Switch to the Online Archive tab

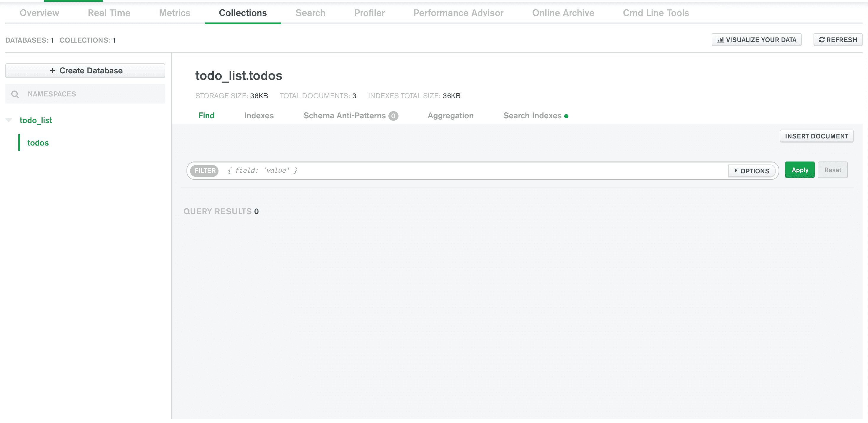563,13
